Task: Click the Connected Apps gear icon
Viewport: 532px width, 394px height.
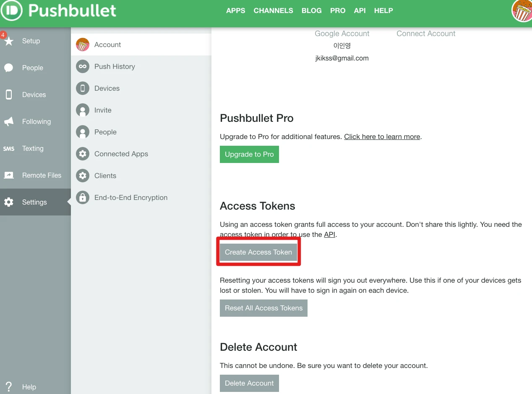Action: coord(83,154)
